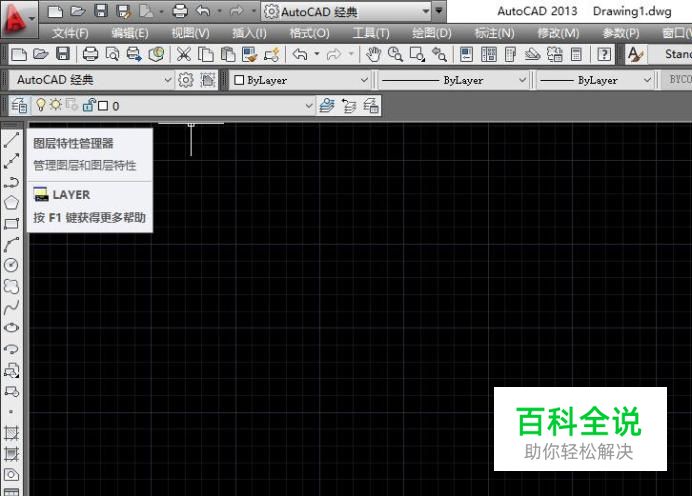Image resolution: width=692 pixels, height=496 pixels.
Task: Click Undo in the quick access toolbar
Action: coord(203,11)
